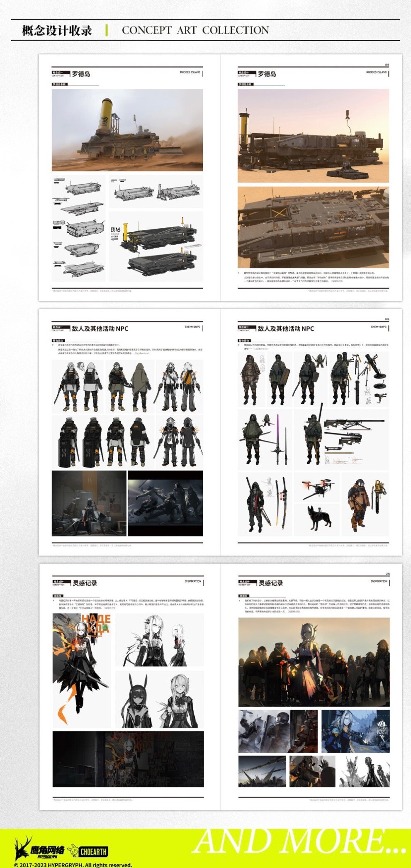The image size is (411, 868).
Task: Open the sketch of two blonde girls
Action: coord(160,640)
